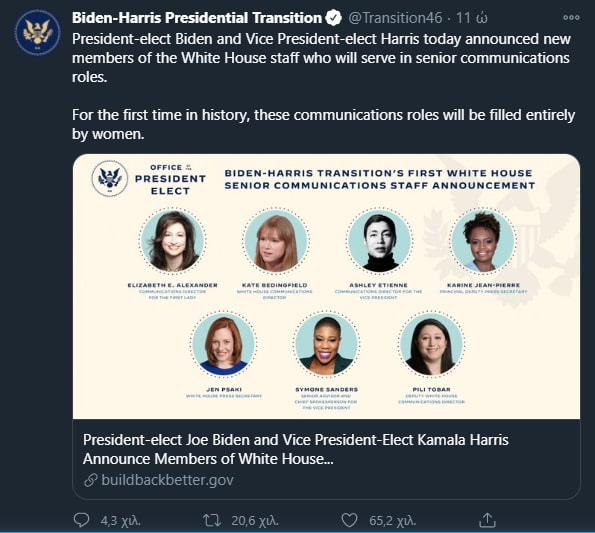Click Jen Psaki's portrait in the graphic

224,344
